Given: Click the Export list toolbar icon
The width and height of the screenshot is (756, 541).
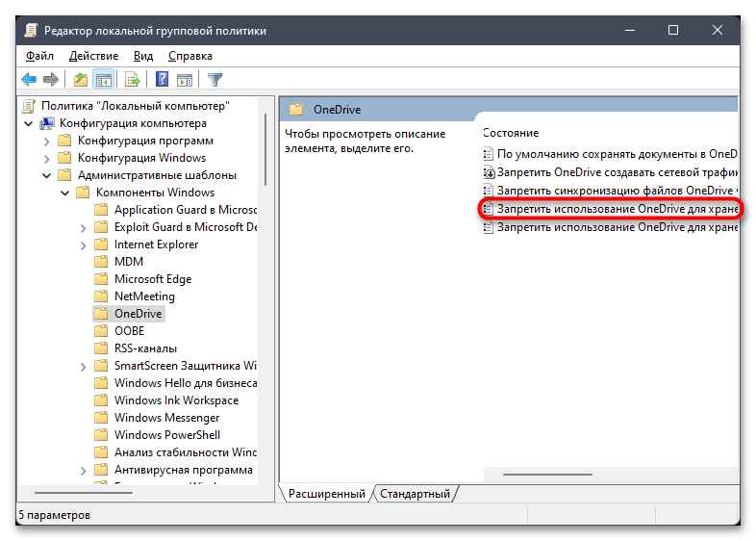Looking at the screenshot, I should [132, 79].
